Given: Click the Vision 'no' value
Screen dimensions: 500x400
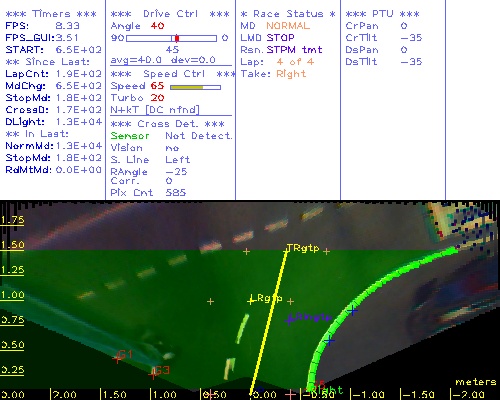Looking at the screenshot, I should (x=172, y=148).
